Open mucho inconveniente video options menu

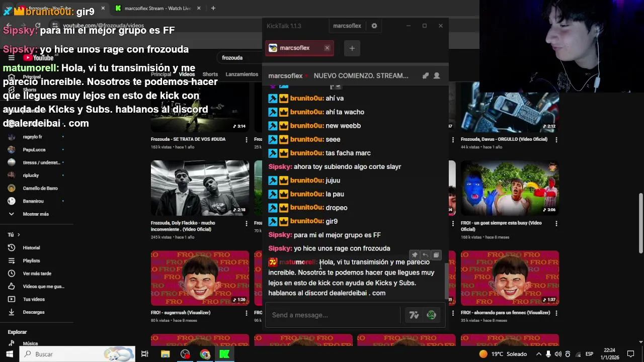click(x=246, y=223)
